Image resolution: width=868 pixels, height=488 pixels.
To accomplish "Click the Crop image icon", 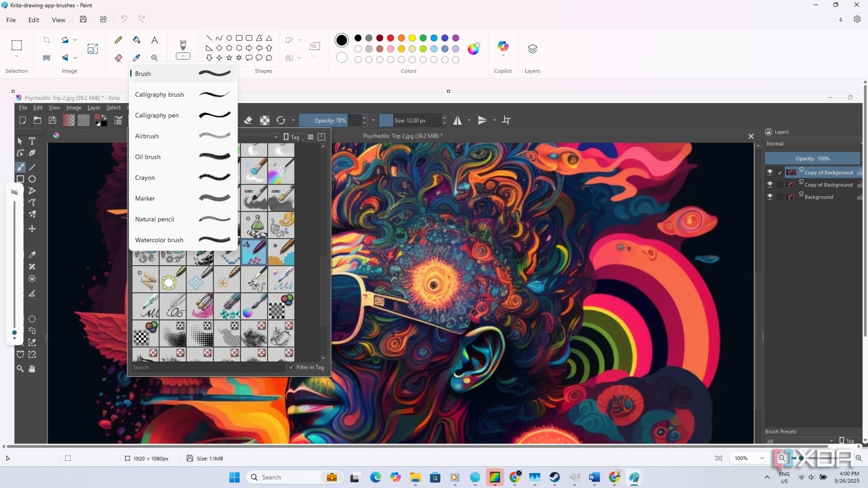I will click(x=46, y=40).
